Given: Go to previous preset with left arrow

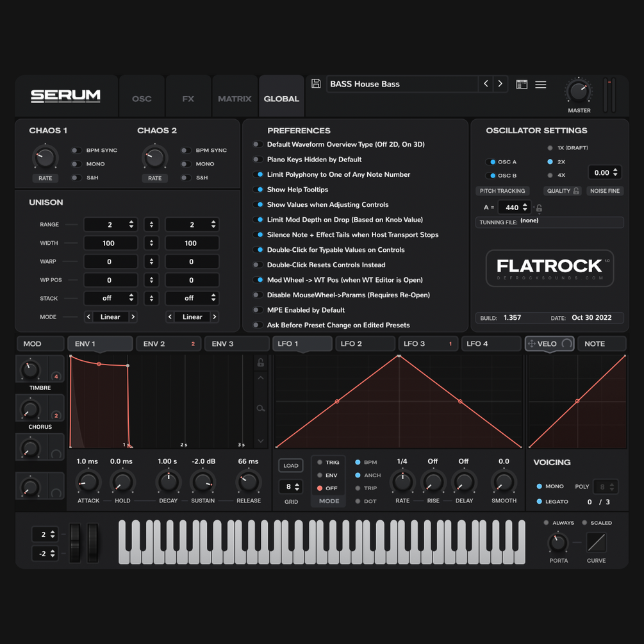Looking at the screenshot, I should coord(486,84).
